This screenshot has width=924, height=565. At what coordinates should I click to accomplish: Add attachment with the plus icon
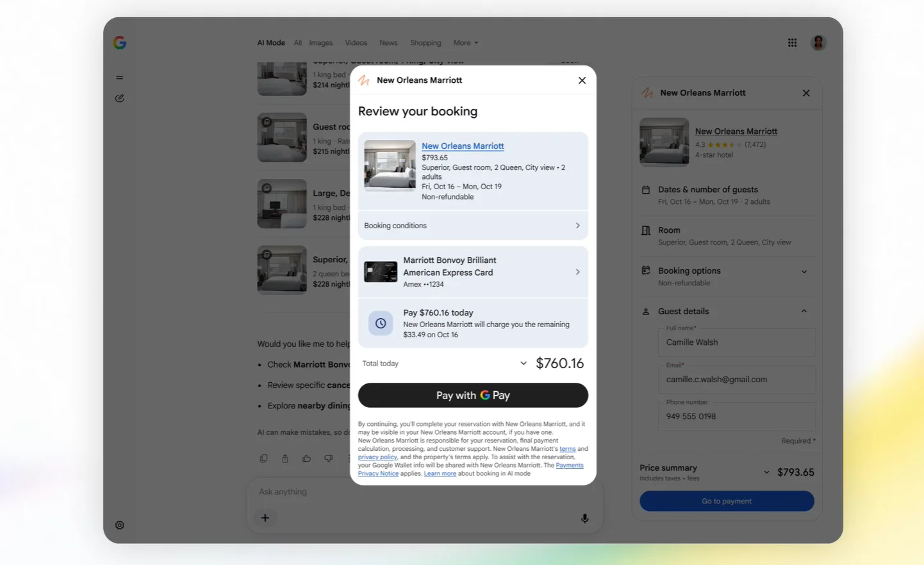(265, 518)
